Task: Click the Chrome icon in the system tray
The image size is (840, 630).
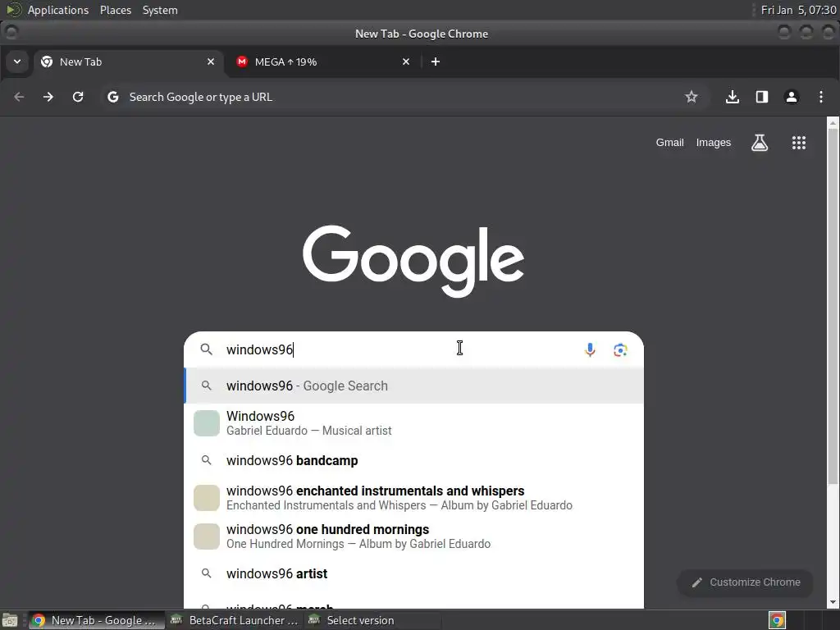Action: pyautogui.click(x=778, y=620)
